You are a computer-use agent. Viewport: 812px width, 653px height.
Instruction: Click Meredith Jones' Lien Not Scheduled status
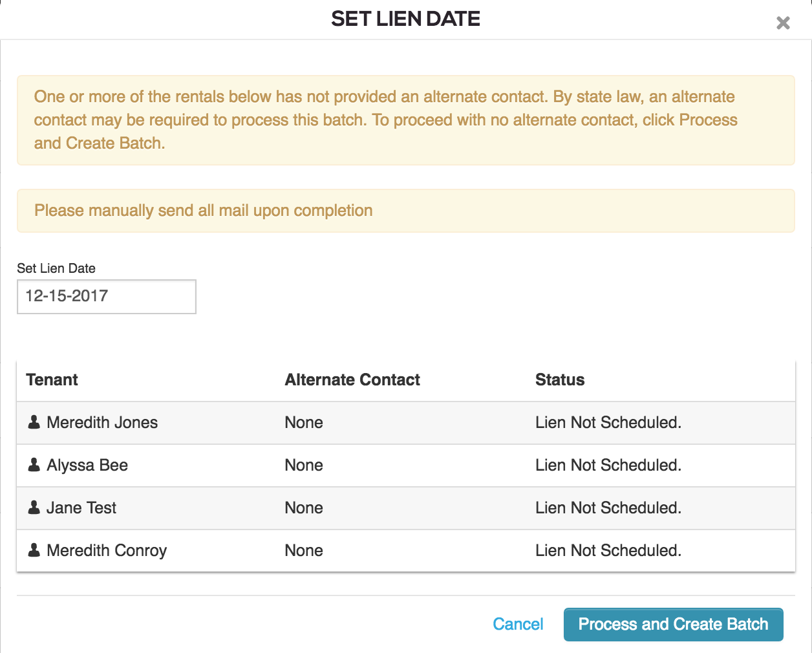tap(608, 422)
